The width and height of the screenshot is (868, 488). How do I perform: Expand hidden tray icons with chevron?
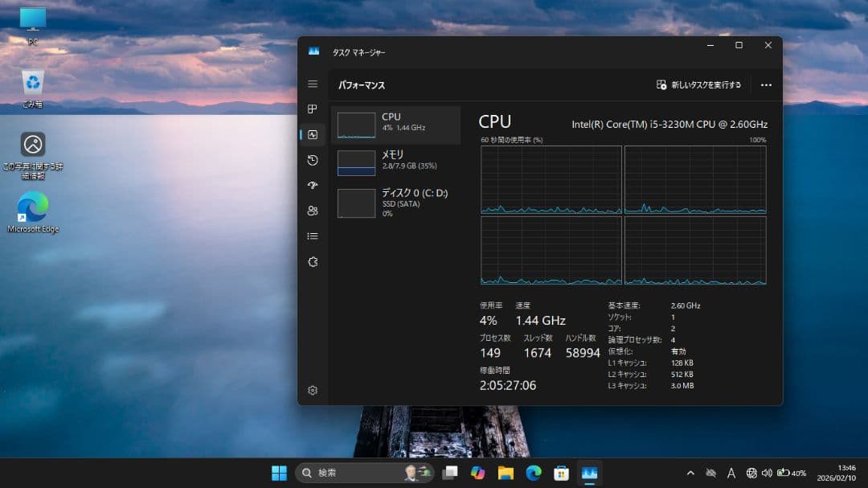[690, 474]
